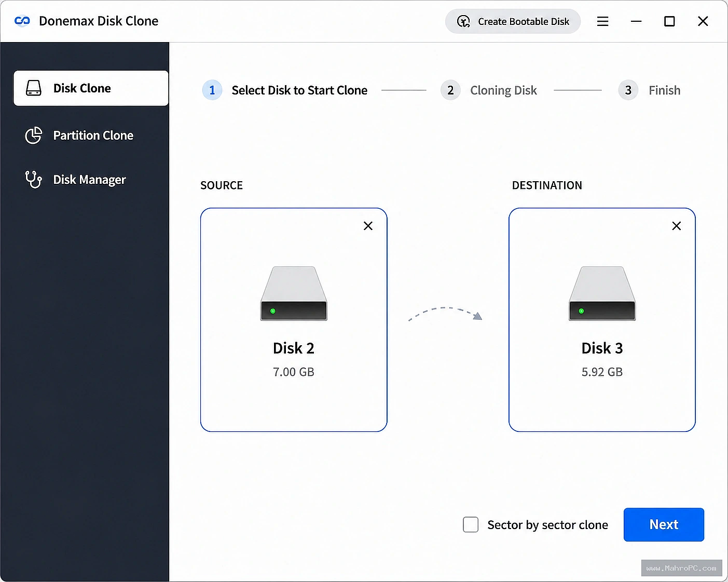Viewport: 728px width, 582px height.
Task: Click the Disk 3 drive image
Action: 602,294
